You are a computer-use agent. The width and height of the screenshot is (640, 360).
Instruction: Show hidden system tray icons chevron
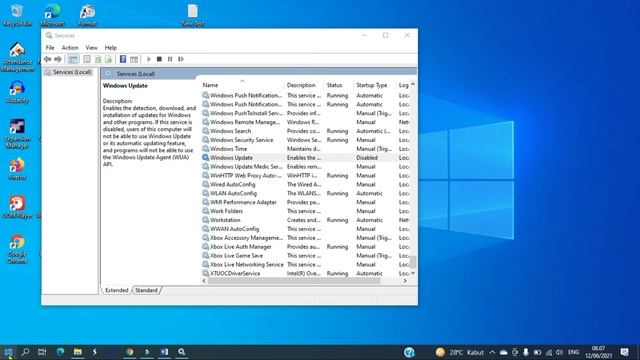coord(493,352)
